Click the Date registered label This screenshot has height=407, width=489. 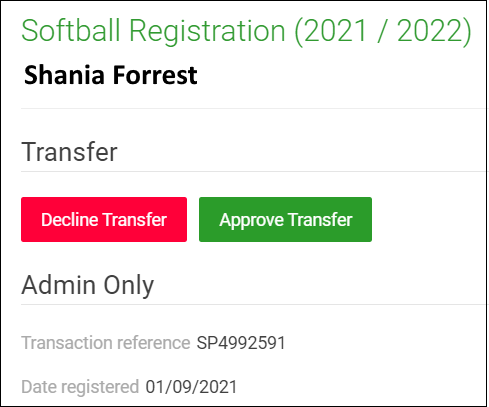(80, 387)
